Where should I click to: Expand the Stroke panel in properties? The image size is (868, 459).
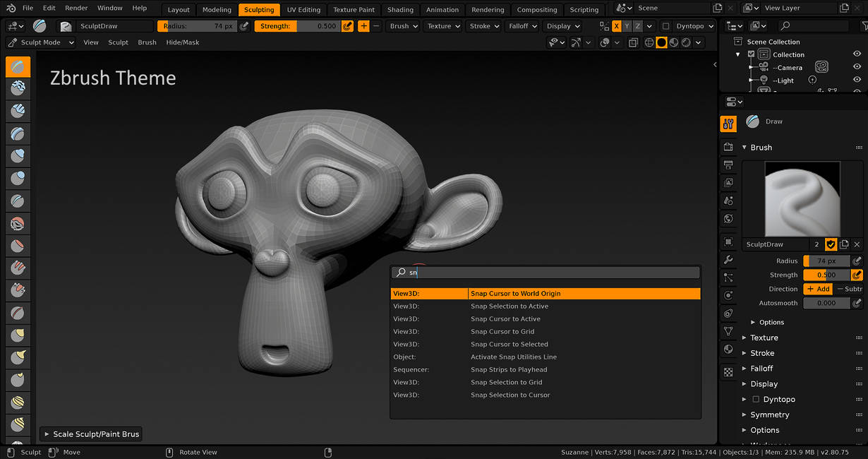[762, 353]
